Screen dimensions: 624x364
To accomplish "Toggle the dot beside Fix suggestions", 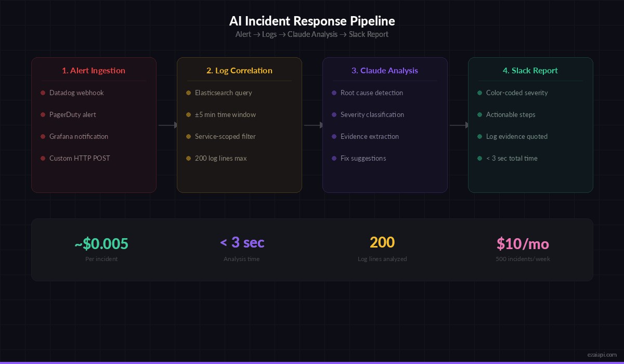I will (x=334, y=159).
